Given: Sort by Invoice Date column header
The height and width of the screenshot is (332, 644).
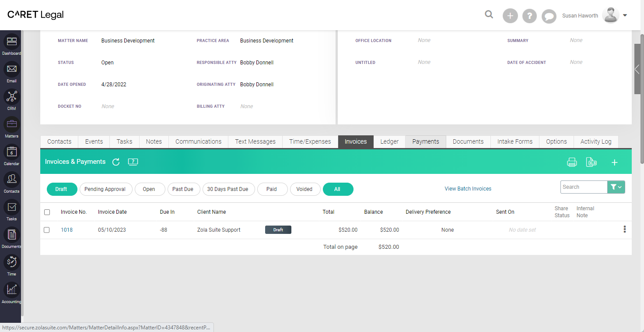Looking at the screenshot, I should [x=112, y=212].
